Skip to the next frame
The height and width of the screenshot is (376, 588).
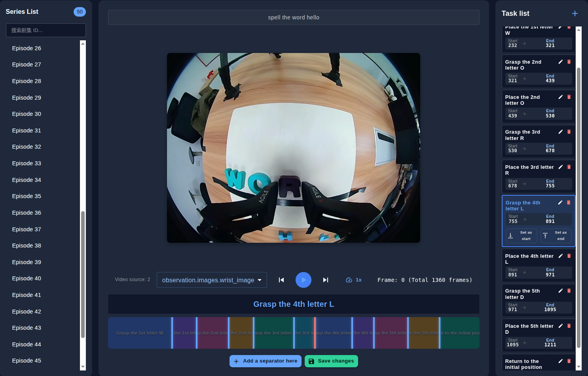(326, 280)
